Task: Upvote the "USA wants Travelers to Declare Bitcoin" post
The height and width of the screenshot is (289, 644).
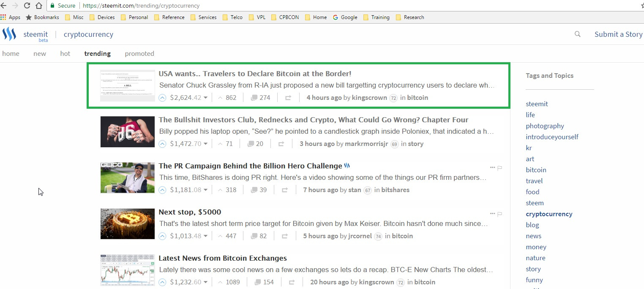Action: [162, 97]
